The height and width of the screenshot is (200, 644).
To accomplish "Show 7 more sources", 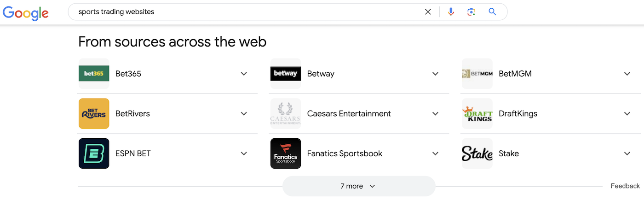I will coord(358,186).
